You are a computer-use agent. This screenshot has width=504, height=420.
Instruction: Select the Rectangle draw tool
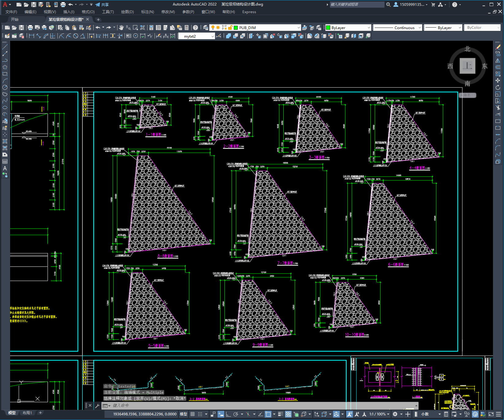[5, 74]
